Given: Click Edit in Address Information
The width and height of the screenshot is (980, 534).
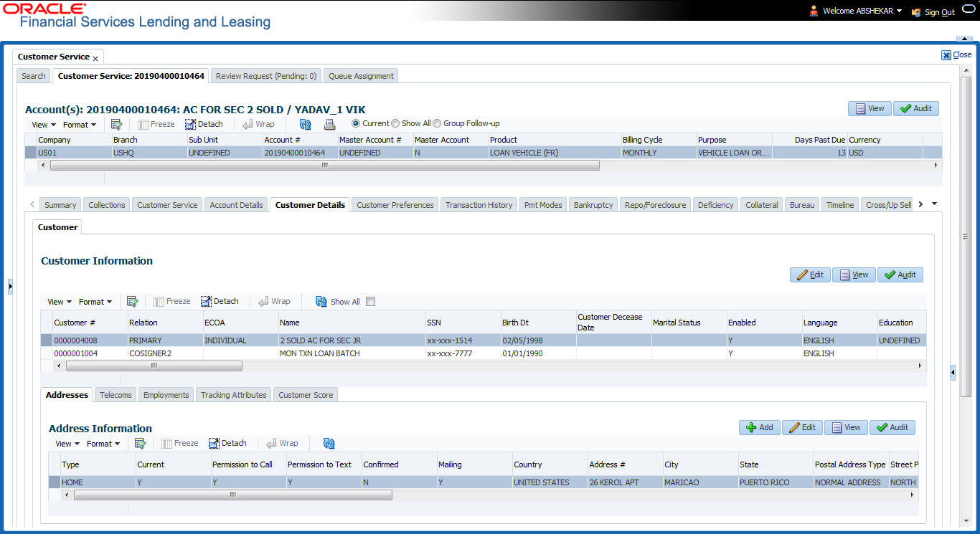Looking at the screenshot, I should pyautogui.click(x=802, y=427).
